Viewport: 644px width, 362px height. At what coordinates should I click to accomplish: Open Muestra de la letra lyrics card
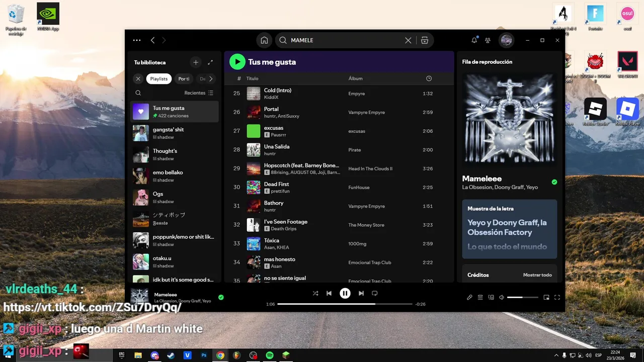[509, 229]
